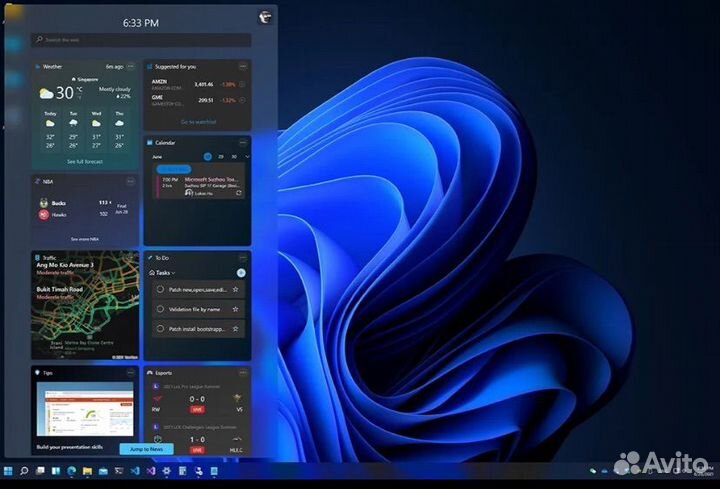Star the 'Patch install bootstrapp...' task
The height and width of the screenshot is (489, 720).
[236, 329]
